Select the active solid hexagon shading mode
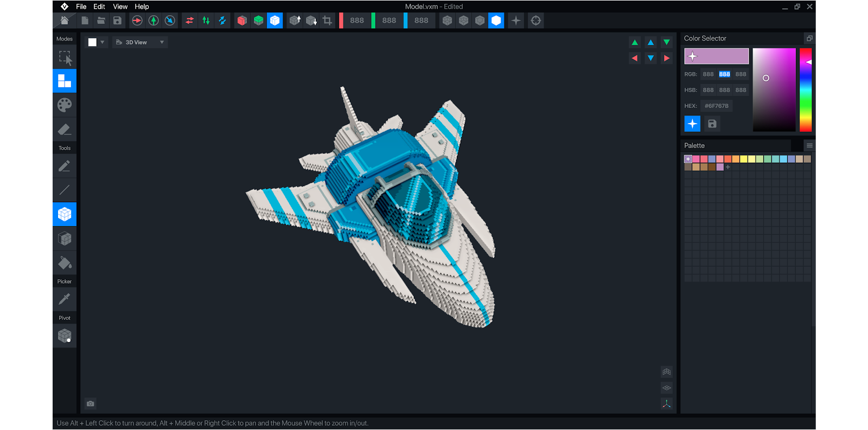 tap(496, 21)
